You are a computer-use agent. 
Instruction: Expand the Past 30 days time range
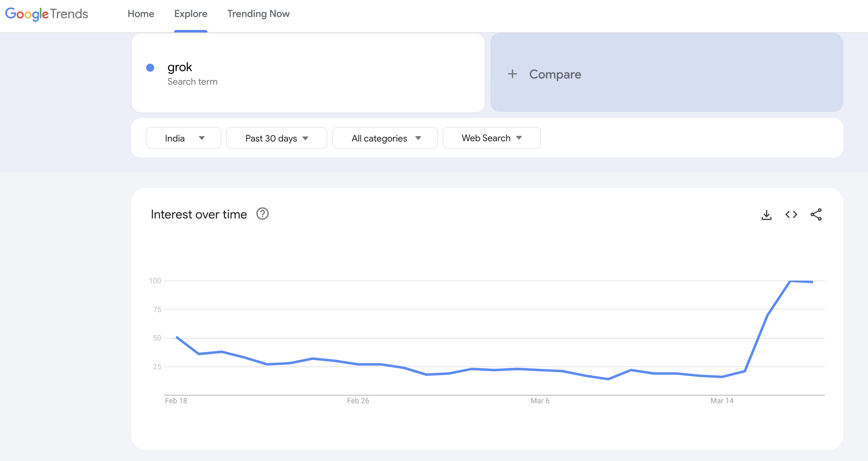click(276, 138)
